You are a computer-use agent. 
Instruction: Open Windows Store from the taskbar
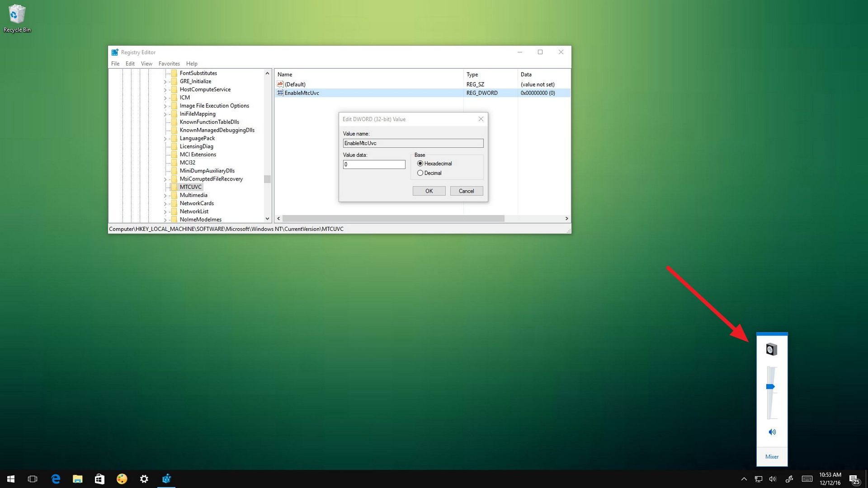point(99,479)
